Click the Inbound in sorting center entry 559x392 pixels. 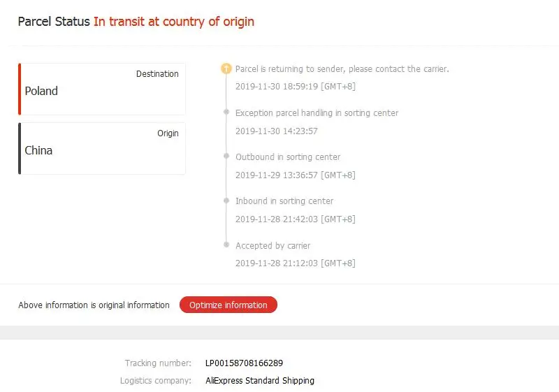tap(284, 201)
